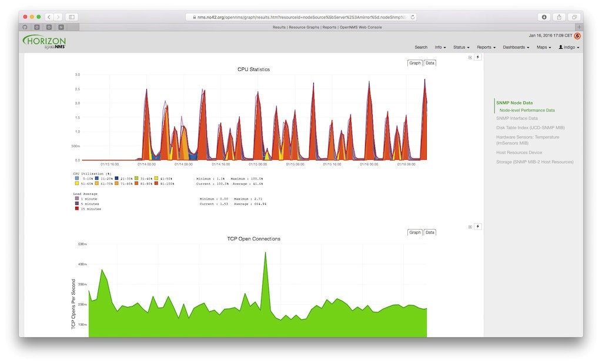Open the Maps dropdown menu
602x364 pixels.
click(x=543, y=47)
